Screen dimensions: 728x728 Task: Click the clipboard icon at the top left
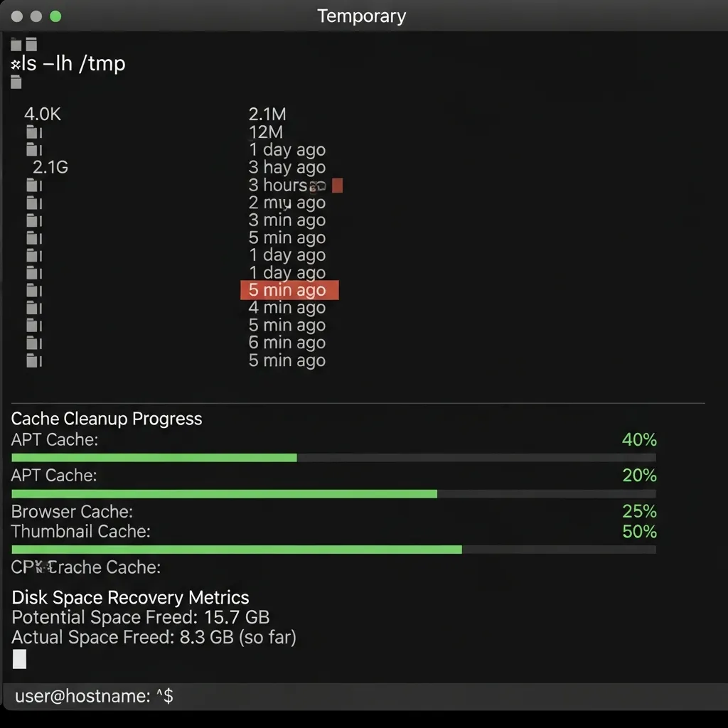click(16, 44)
